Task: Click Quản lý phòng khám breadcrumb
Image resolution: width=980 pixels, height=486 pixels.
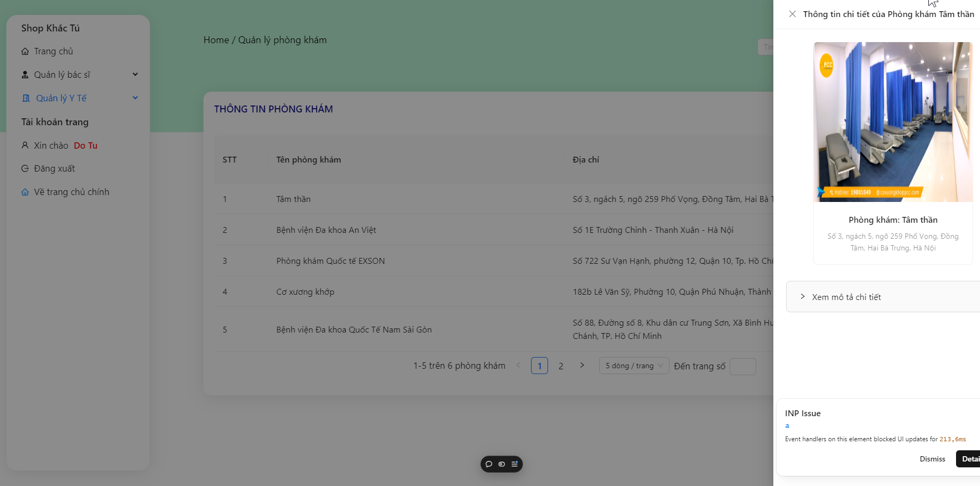Action: [282, 40]
